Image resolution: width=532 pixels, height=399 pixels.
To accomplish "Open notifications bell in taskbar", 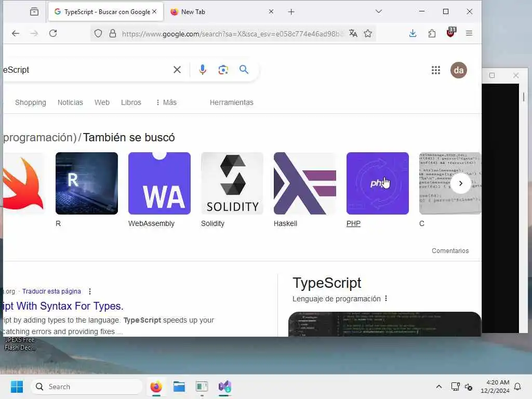I will [x=518, y=387].
